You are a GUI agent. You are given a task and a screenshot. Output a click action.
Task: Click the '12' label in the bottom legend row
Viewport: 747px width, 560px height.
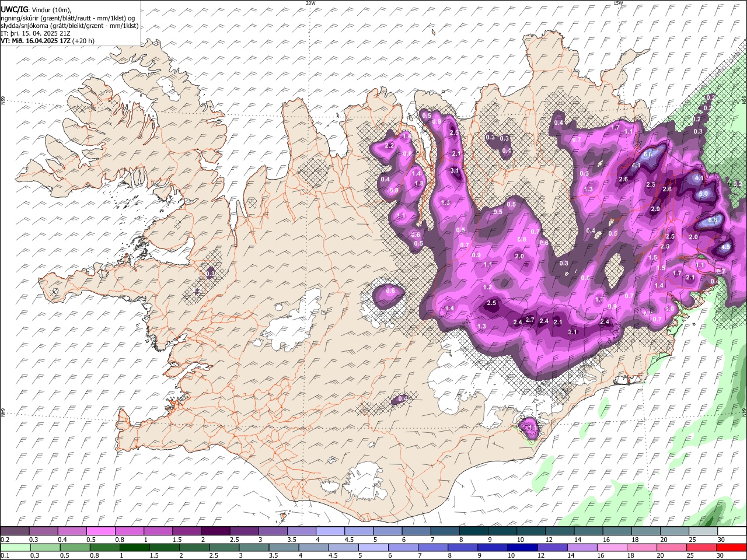tap(540, 556)
